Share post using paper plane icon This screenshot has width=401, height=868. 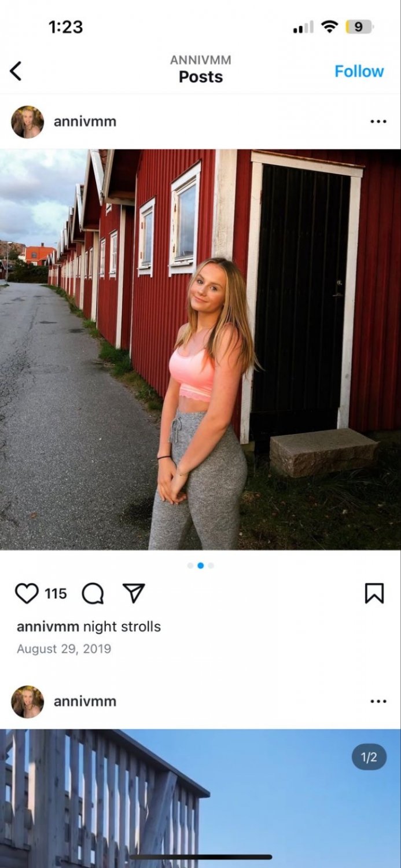point(134,593)
